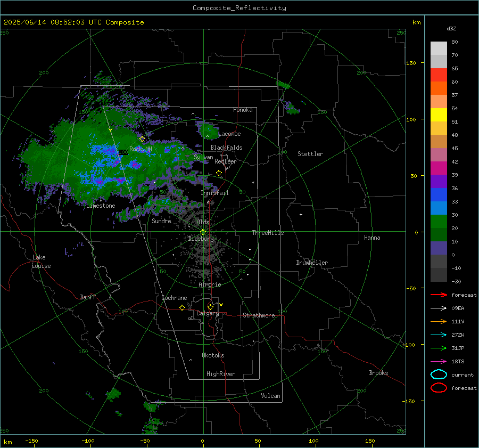Click the yellow diamond marker below Cochrane

click(x=182, y=308)
